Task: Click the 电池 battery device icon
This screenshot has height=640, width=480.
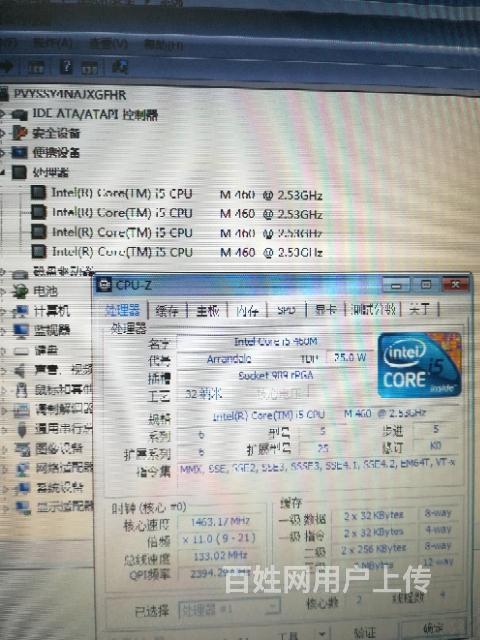Action: (x=20, y=291)
